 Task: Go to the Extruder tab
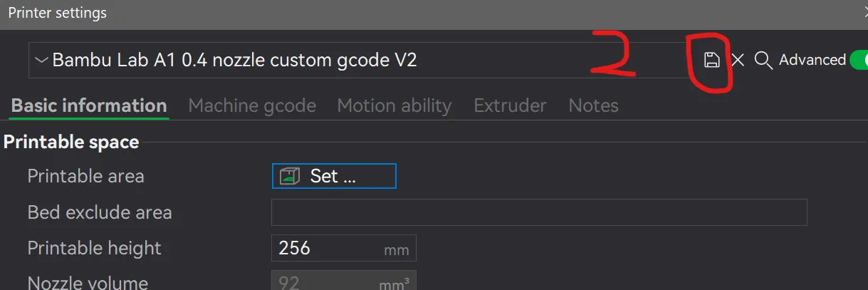(x=510, y=105)
